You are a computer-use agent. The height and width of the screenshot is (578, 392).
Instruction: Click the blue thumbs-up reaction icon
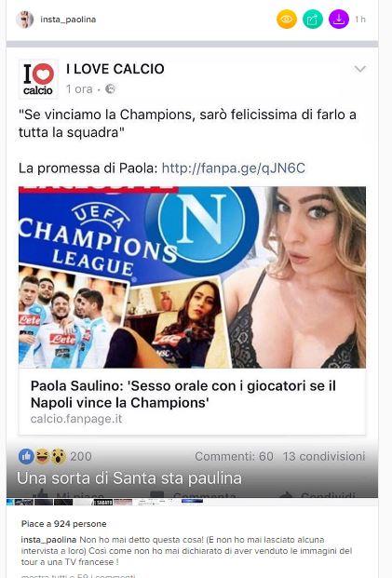click(x=26, y=456)
